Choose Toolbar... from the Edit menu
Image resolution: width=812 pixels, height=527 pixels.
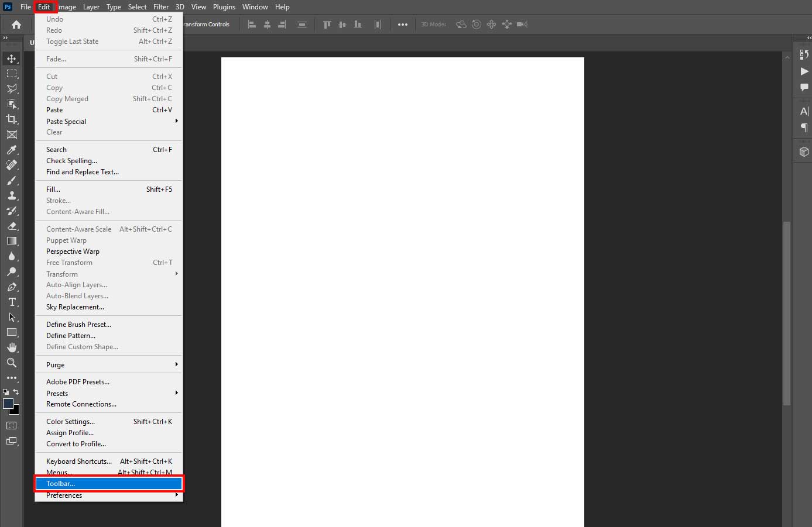[109, 484]
